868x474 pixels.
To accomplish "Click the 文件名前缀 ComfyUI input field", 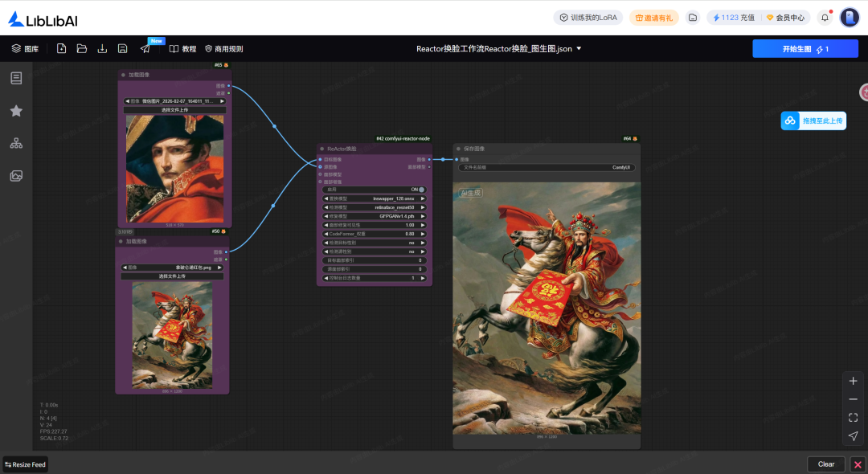I will tap(547, 168).
